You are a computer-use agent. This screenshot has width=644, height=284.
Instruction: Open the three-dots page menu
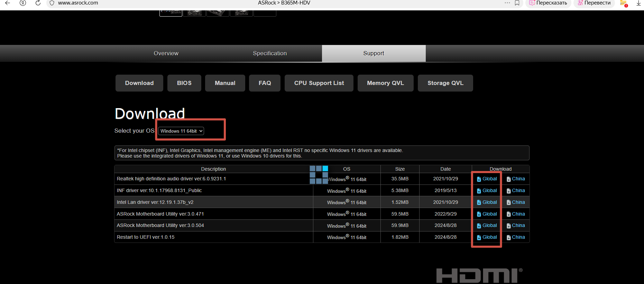coord(507,3)
